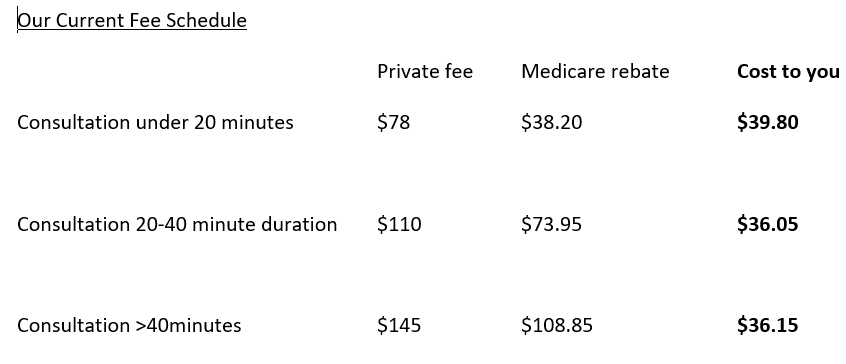Click the bold $39.80 cost value

click(x=768, y=122)
